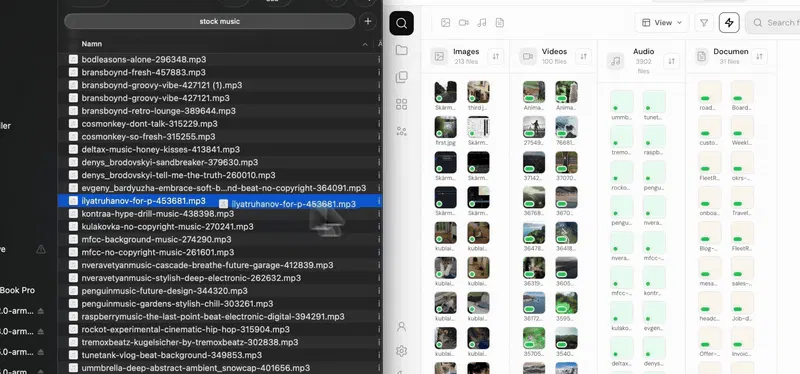The height and width of the screenshot is (374, 800).
Task: Click the funnel filter button
Action: [704, 22]
